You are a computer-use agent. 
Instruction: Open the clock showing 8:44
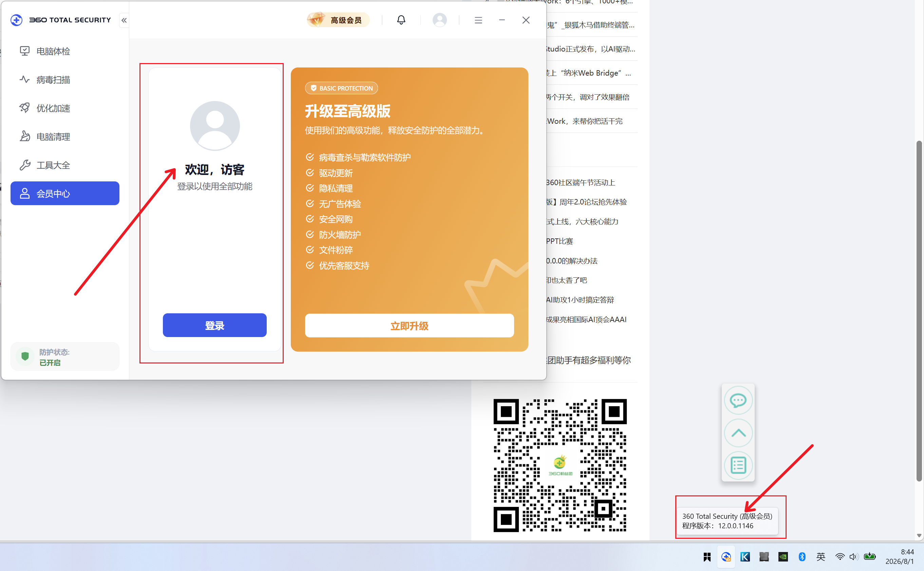(x=900, y=557)
